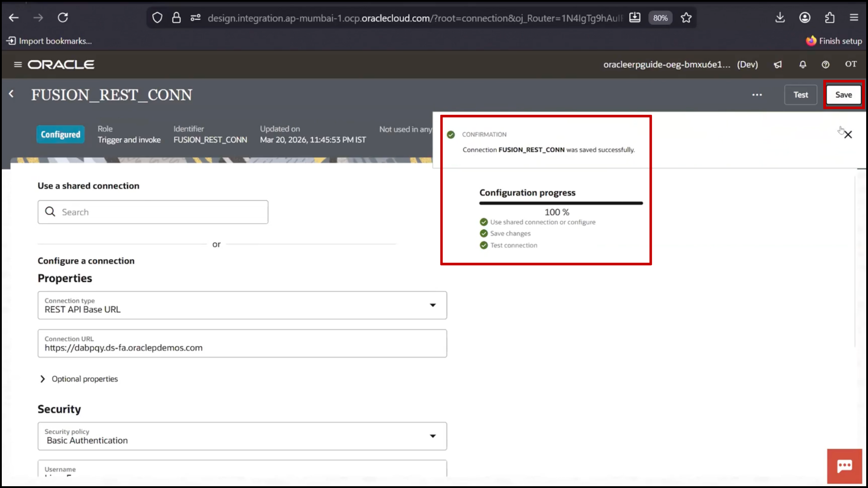Click the FUSION_REST_CONN page title
The width and height of the screenshot is (868, 488).
[112, 95]
